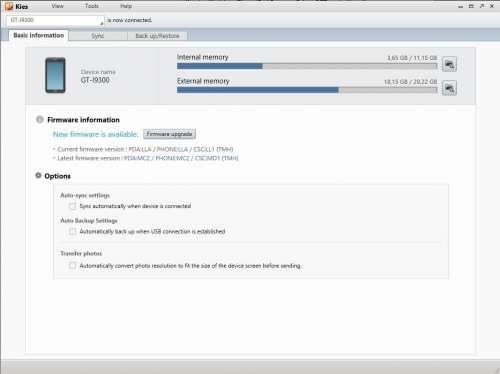This screenshot has height=374, width=500.
Task: Enable automatic photo resolution conversion checkbox
Action: (x=72, y=266)
